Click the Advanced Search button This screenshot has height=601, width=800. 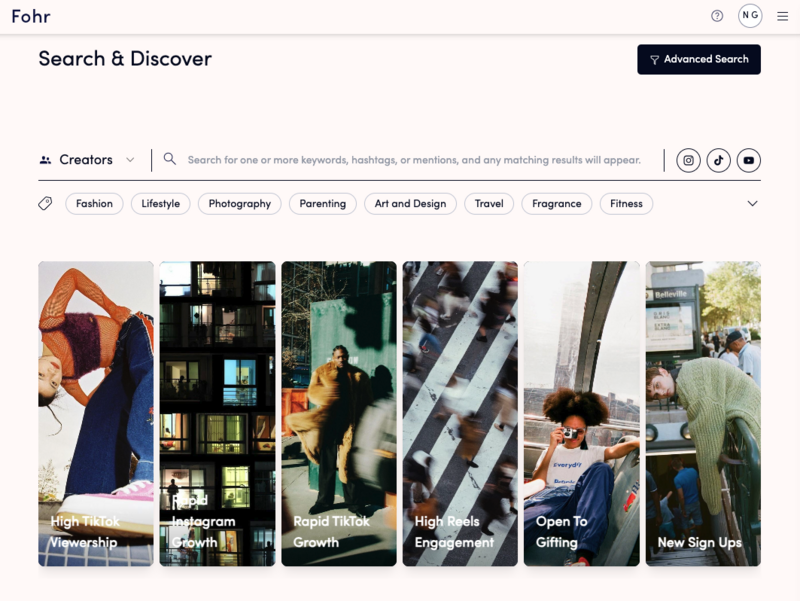click(699, 59)
